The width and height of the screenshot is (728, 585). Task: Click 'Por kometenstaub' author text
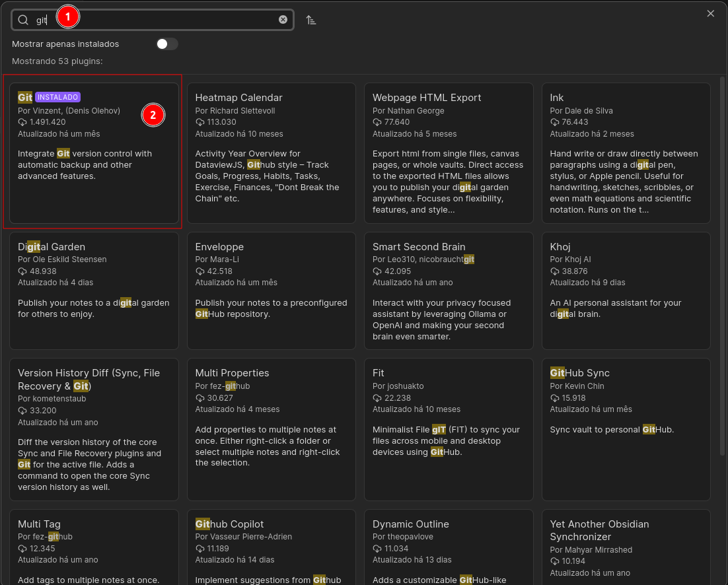[52, 399]
